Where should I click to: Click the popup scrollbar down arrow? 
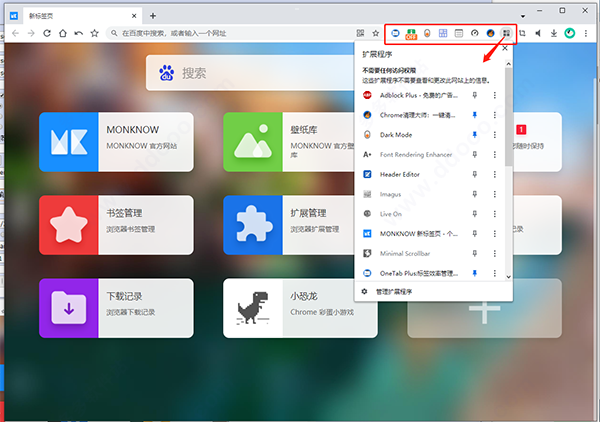point(508,277)
